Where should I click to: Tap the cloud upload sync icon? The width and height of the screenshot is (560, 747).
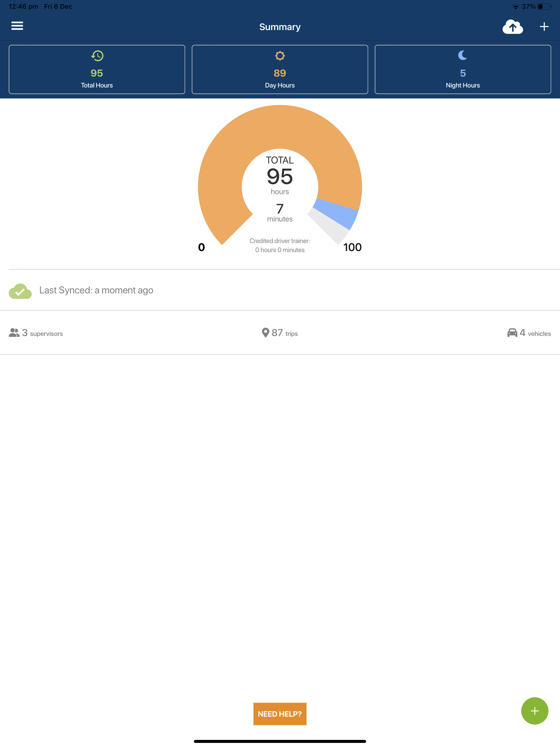click(x=512, y=27)
